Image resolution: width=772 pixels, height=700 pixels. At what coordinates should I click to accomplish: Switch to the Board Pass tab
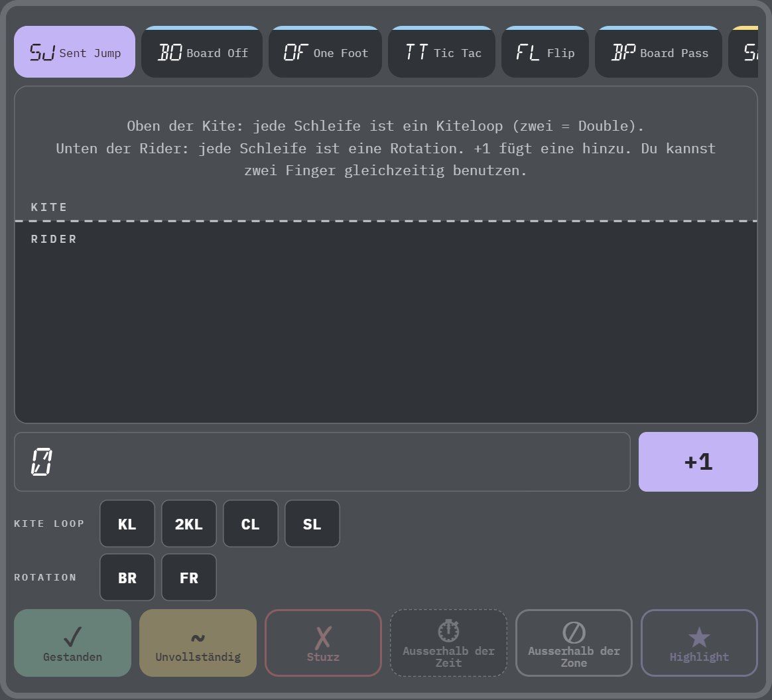point(659,52)
